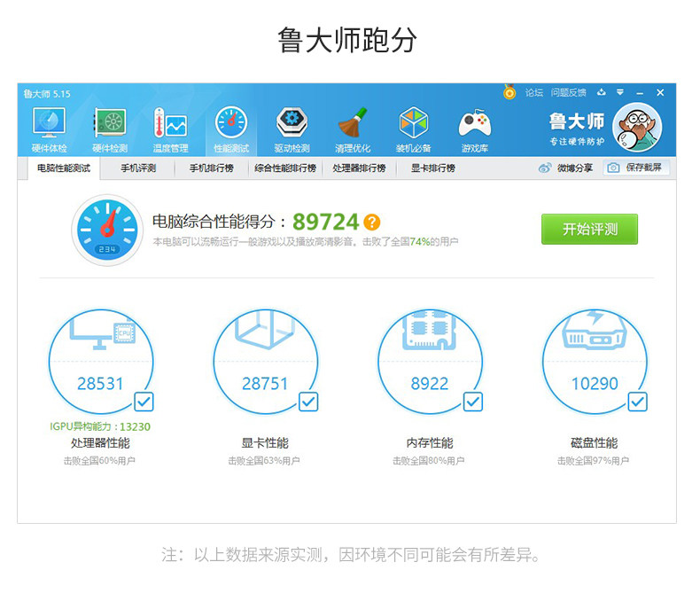This screenshot has width=700, height=609.
Task: Click memory score 8922
Action: 430,384
